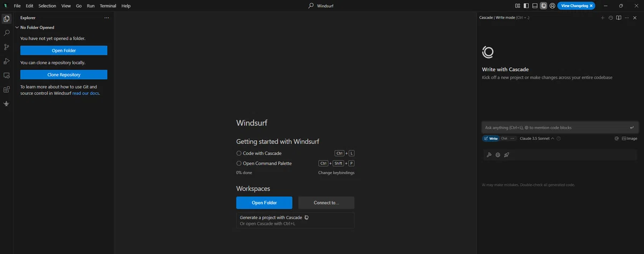This screenshot has height=254, width=644.
Task: Click the enter/send arrow in Cascade input
Action: [x=632, y=128]
